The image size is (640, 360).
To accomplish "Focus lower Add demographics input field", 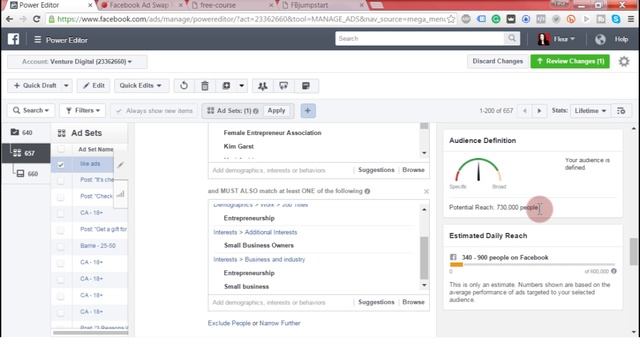I will click(x=282, y=302).
